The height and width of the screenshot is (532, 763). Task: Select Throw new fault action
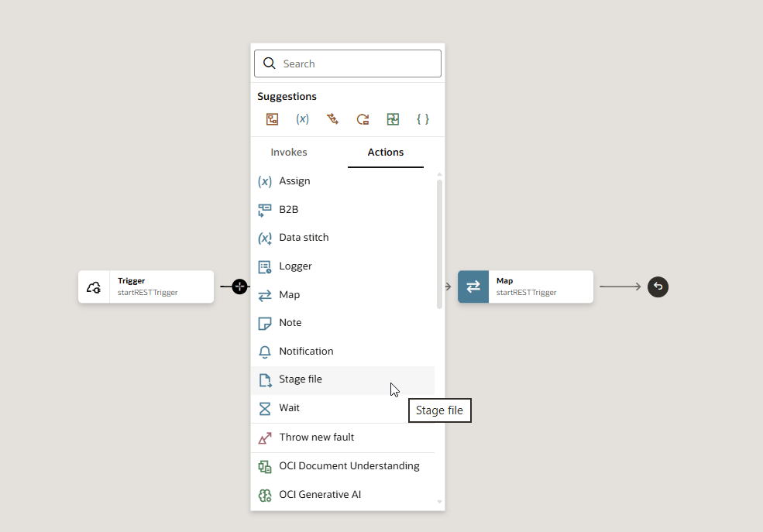tap(316, 438)
